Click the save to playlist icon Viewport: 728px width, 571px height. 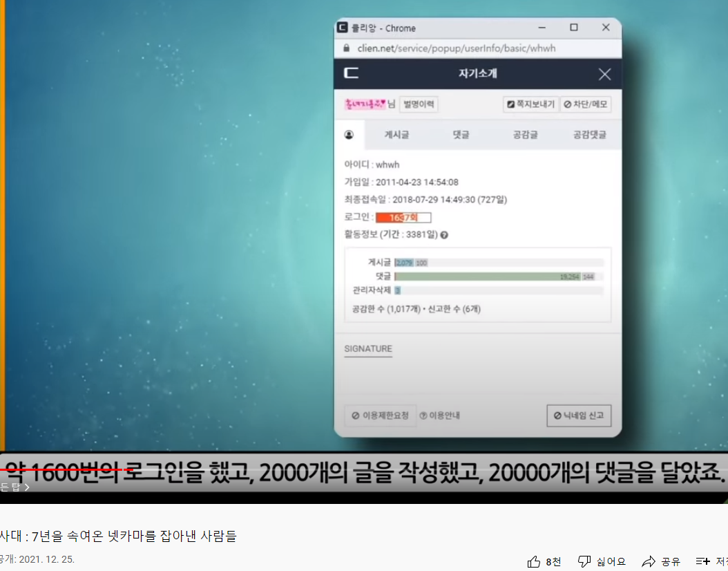click(702, 562)
